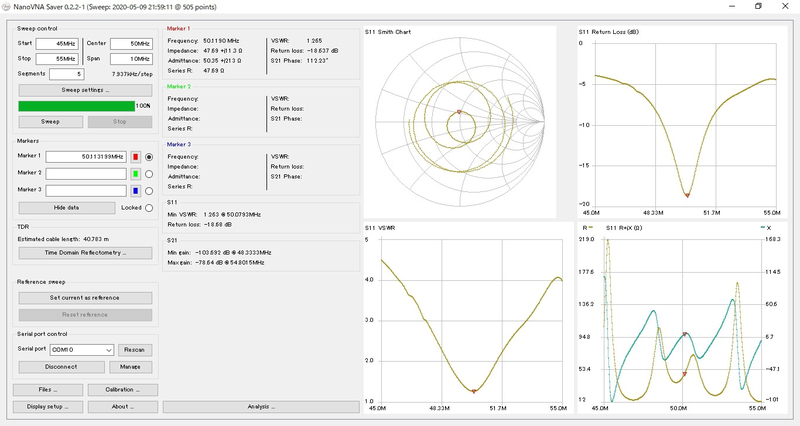The height and width of the screenshot is (426, 800).
Task: Click the S11 VSWR chart title
Action: (x=380, y=228)
